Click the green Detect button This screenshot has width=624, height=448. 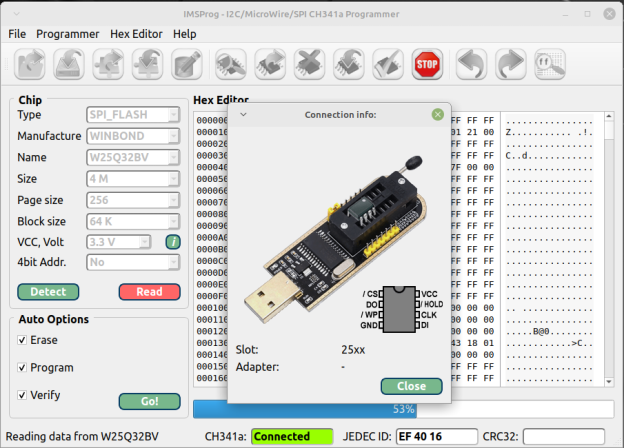coord(48,292)
